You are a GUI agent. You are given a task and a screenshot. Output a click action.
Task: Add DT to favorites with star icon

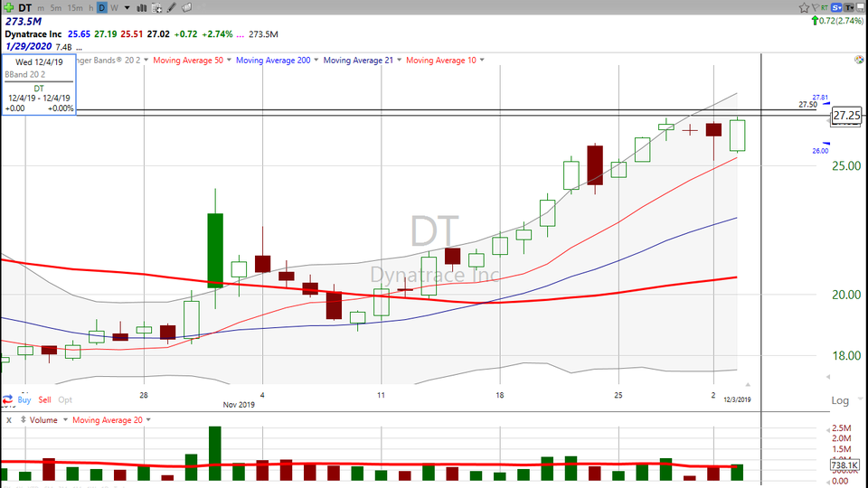804,7
